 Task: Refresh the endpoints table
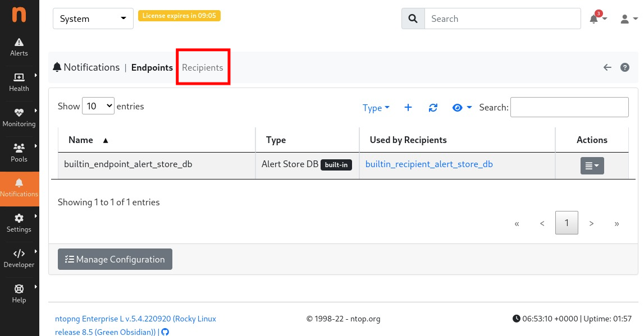point(433,107)
